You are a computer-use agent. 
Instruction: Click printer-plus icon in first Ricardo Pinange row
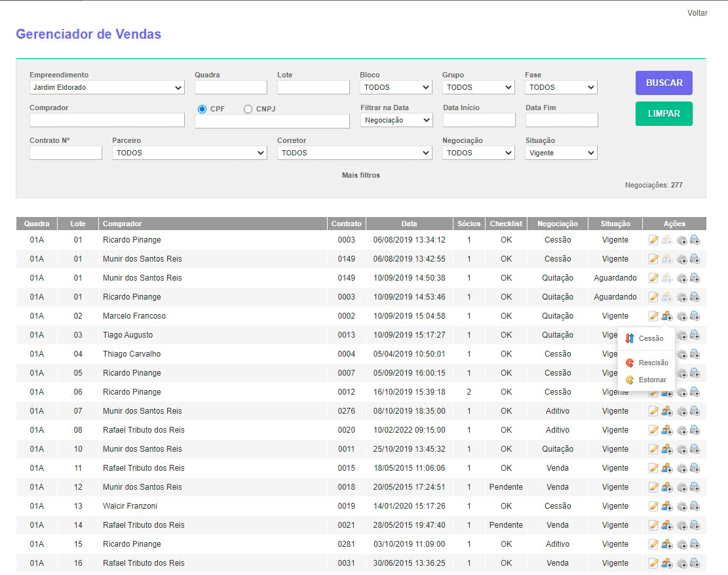pyautogui.click(x=695, y=240)
